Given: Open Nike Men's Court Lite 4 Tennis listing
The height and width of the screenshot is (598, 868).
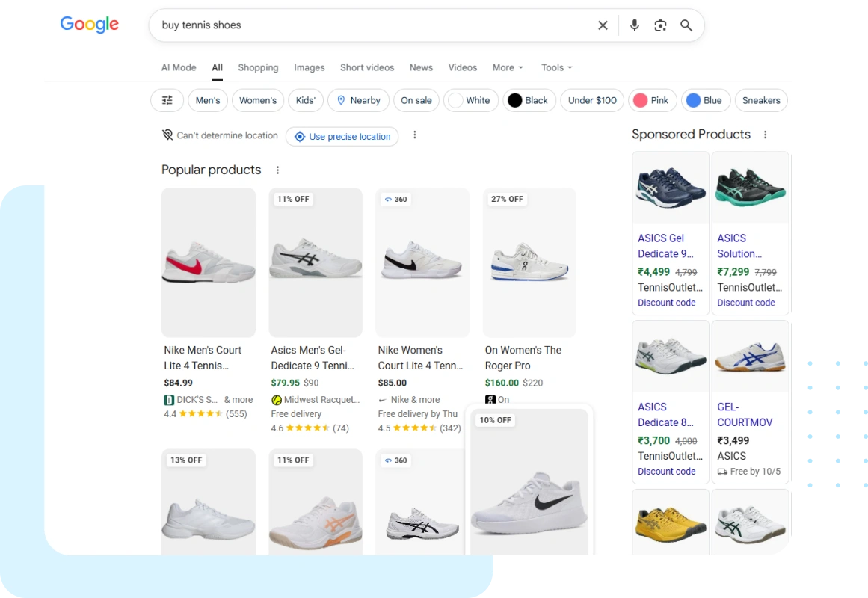Looking at the screenshot, I should (x=203, y=358).
